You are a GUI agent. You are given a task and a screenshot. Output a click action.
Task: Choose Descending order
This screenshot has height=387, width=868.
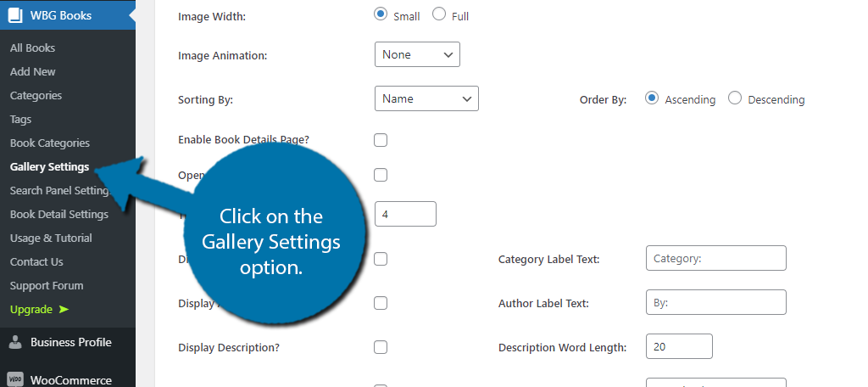(735, 98)
